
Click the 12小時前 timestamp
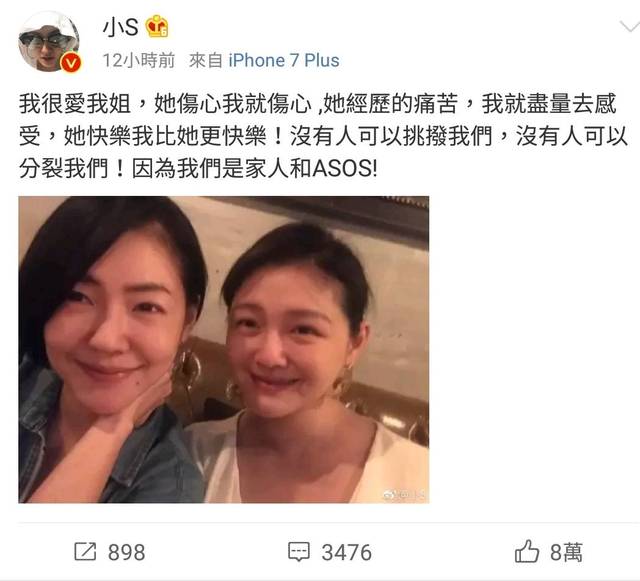coord(139,60)
